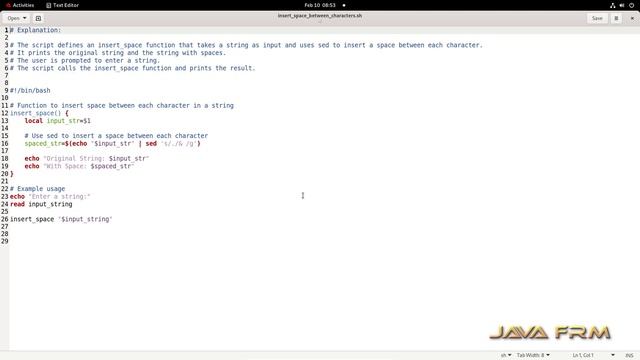640x360 pixels.
Task: Click the comment 'The user is prompted to enter a string'
Action: click(x=85, y=60)
